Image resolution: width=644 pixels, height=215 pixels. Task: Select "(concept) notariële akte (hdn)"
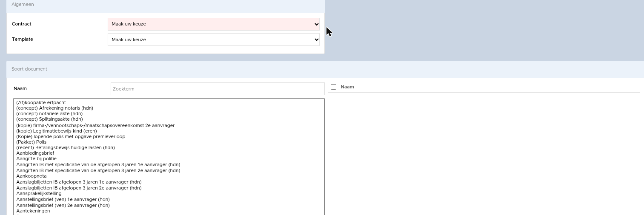169,113
